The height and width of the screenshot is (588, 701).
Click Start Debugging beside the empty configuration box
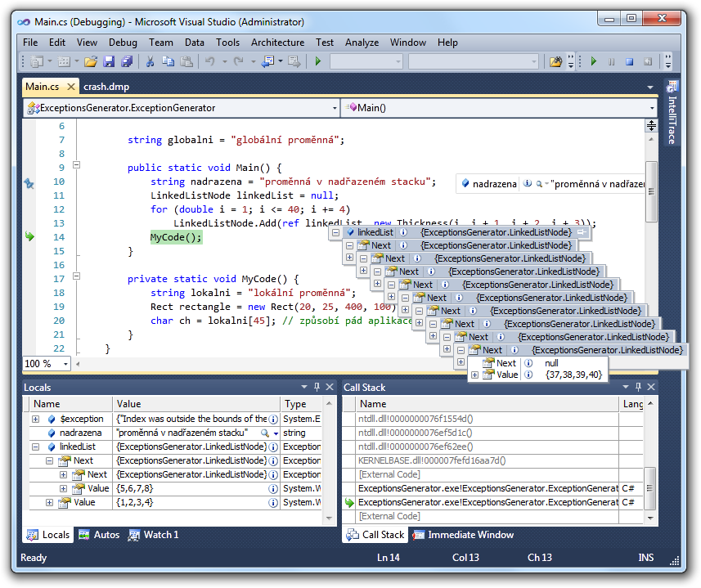coord(318,61)
